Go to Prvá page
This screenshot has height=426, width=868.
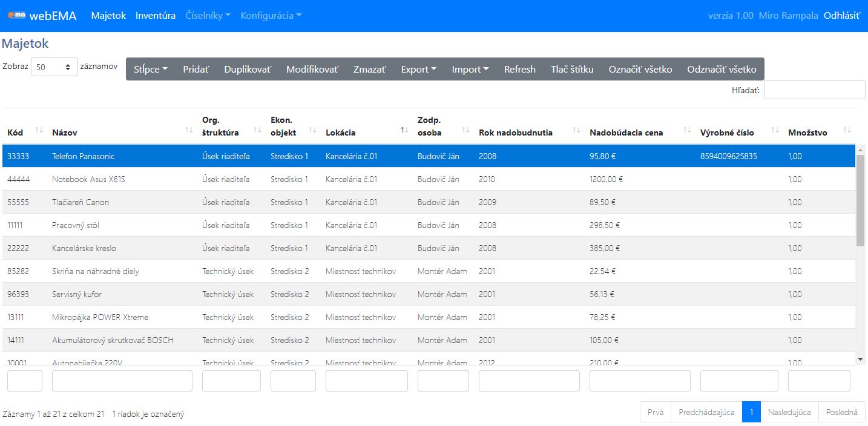tap(656, 412)
